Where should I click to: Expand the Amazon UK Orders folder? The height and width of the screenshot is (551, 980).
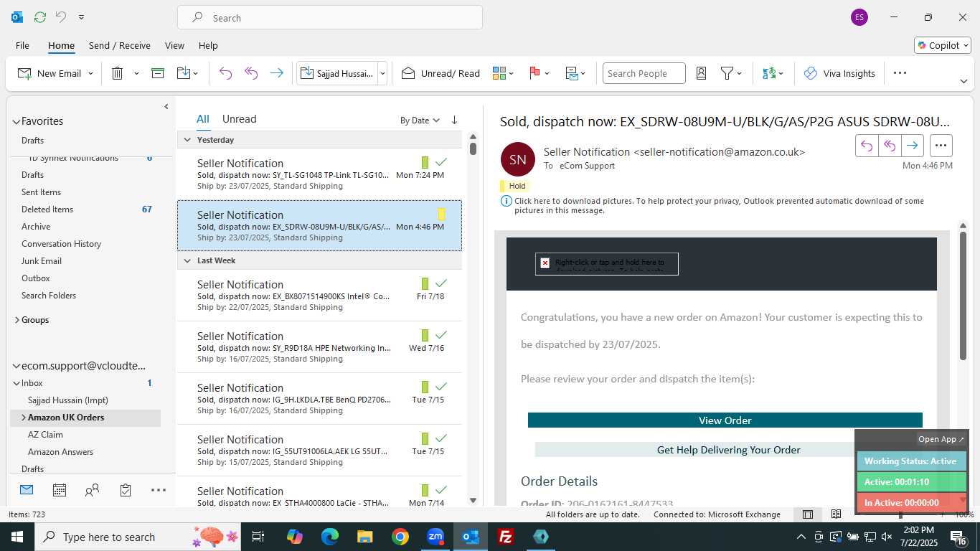(24, 418)
